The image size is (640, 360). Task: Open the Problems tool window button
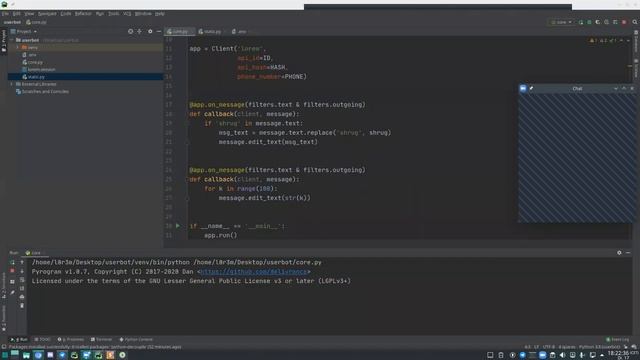[71, 340]
